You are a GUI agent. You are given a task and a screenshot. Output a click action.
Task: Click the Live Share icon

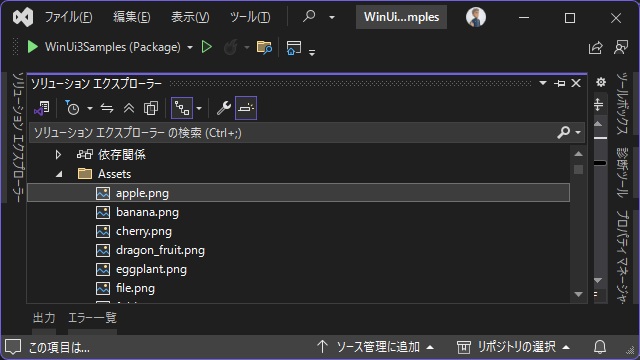[x=596, y=48]
